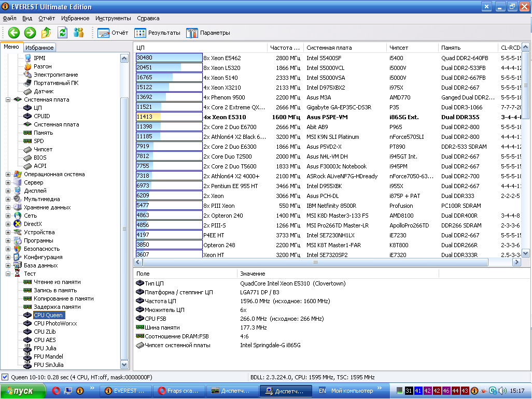Image resolution: width=532 pixels, height=399 pixels.
Task: Switch to the Избранное tab
Action: tap(39, 48)
